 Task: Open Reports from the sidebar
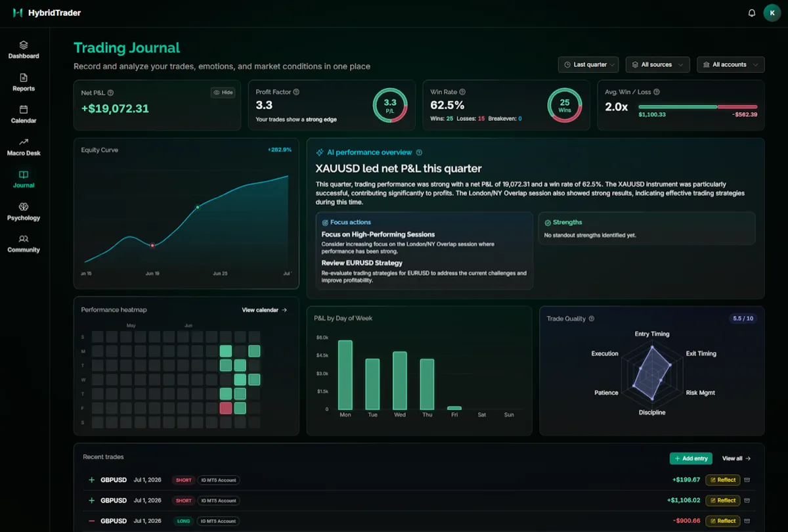[24, 83]
